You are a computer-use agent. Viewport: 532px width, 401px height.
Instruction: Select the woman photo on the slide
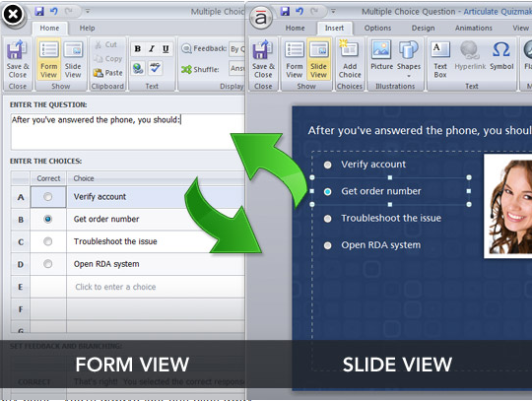point(508,206)
